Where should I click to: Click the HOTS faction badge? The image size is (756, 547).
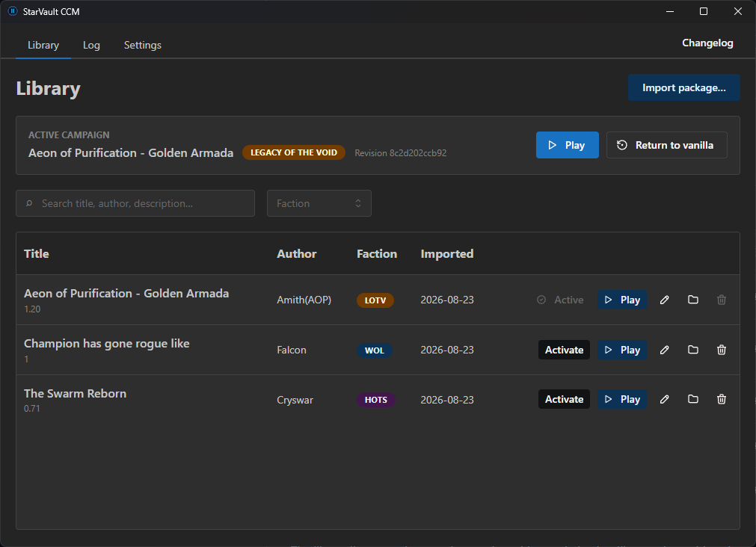click(x=376, y=400)
